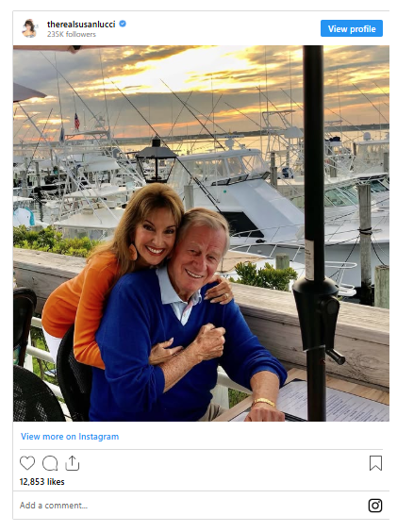Click the Instagram logo icon
Viewport: 397px width, 532px height.
tap(375, 506)
